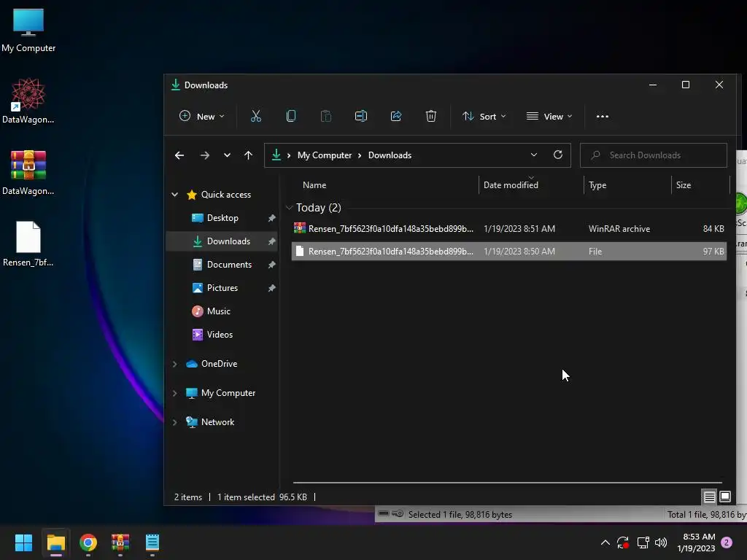Open the Windows Start button
The image size is (747, 560).
click(x=23, y=542)
